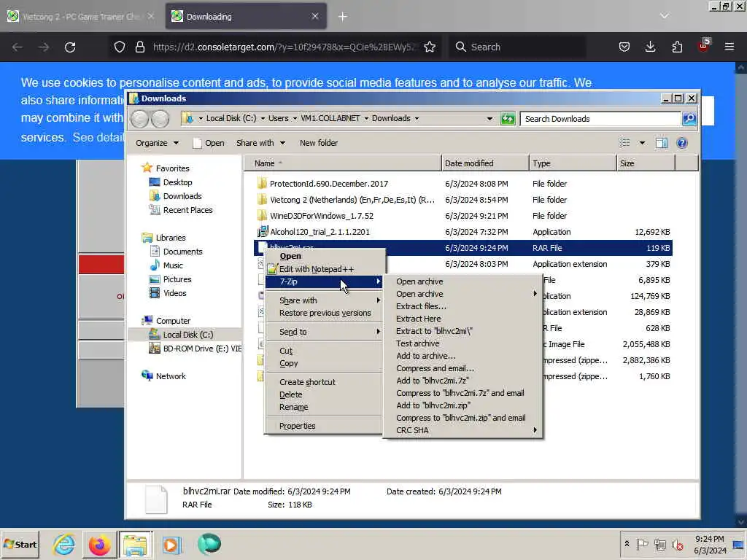Launch Windows Media Player from taskbar
The height and width of the screenshot is (560, 747).
171,544
